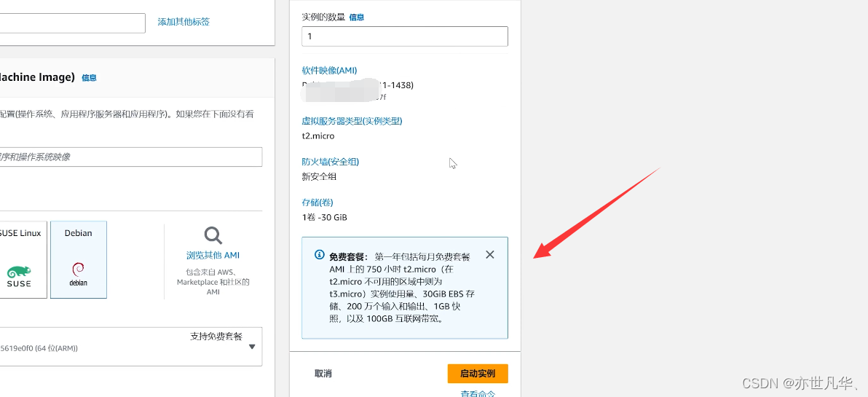
Task: Click the 新安全组 text
Action: pos(319,176)
